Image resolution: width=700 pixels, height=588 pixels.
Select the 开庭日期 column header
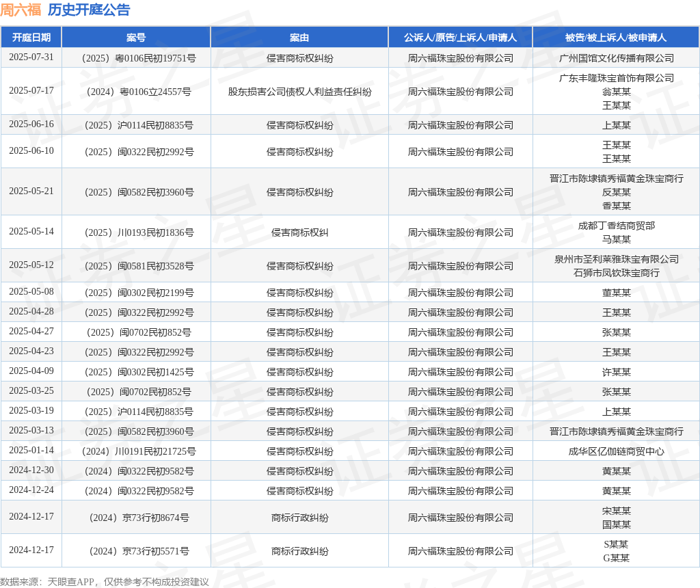31,38
